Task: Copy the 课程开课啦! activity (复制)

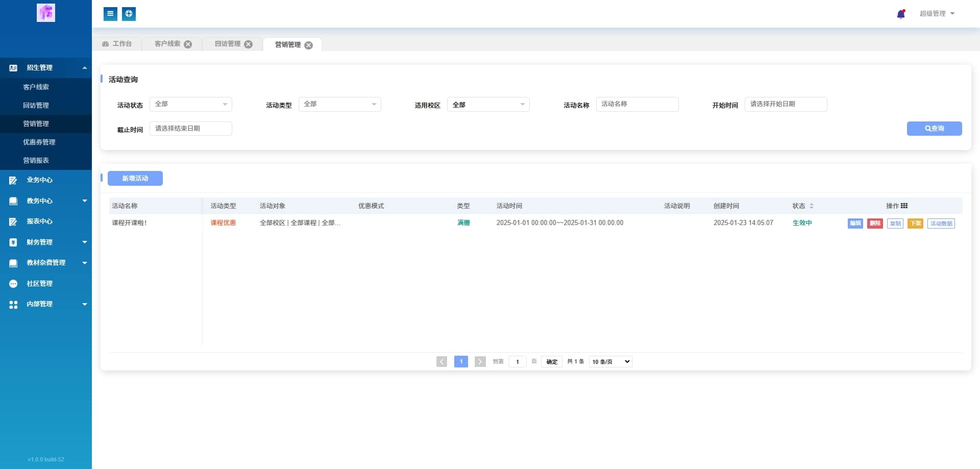Action: pyautogui.click(x=895, y=224)
